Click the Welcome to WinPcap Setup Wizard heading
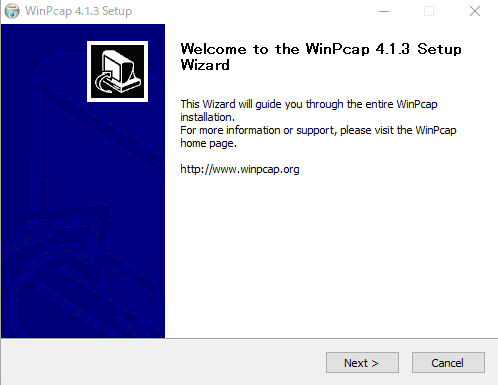The height and width of the screenshot is (385, 498). 321,57
